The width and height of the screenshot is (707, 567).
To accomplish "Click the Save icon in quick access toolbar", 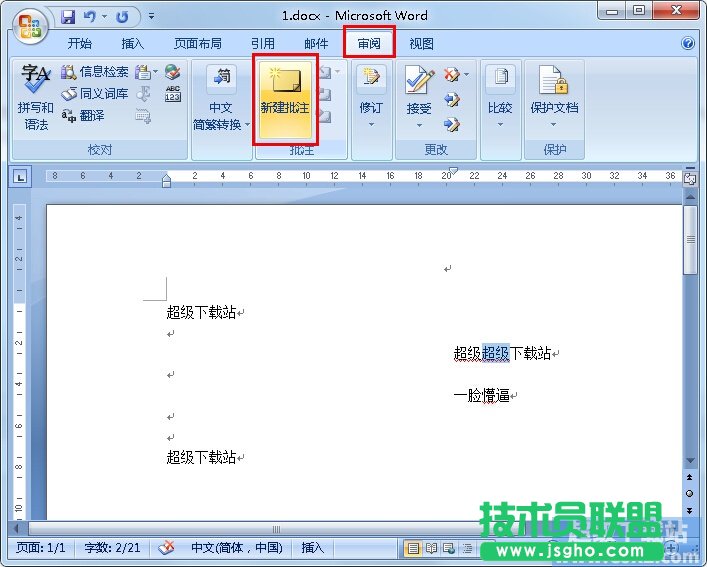I will pyautogui.click(x=68, y=17).
